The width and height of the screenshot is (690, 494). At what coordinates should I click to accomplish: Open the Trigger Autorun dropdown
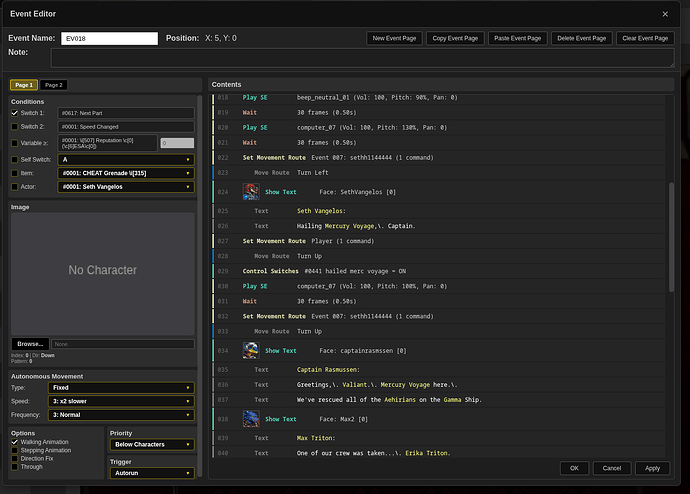(x=152, y=473)
